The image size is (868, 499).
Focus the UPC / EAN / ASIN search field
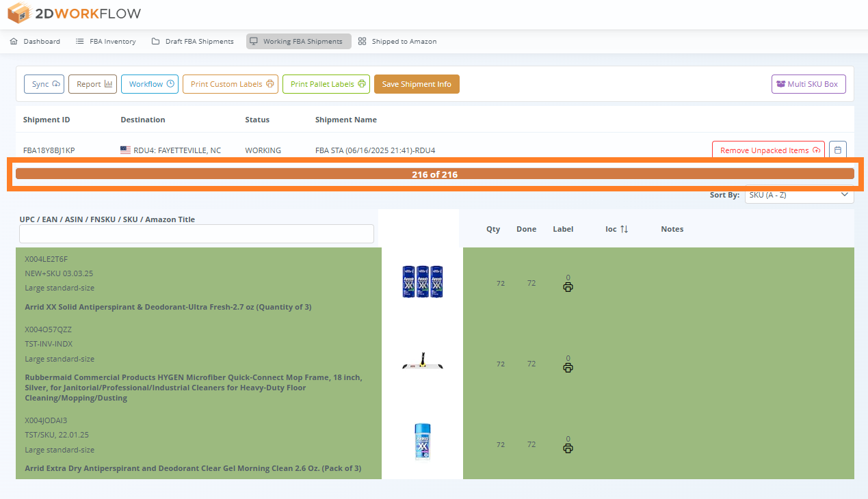(x=196, y=234)
